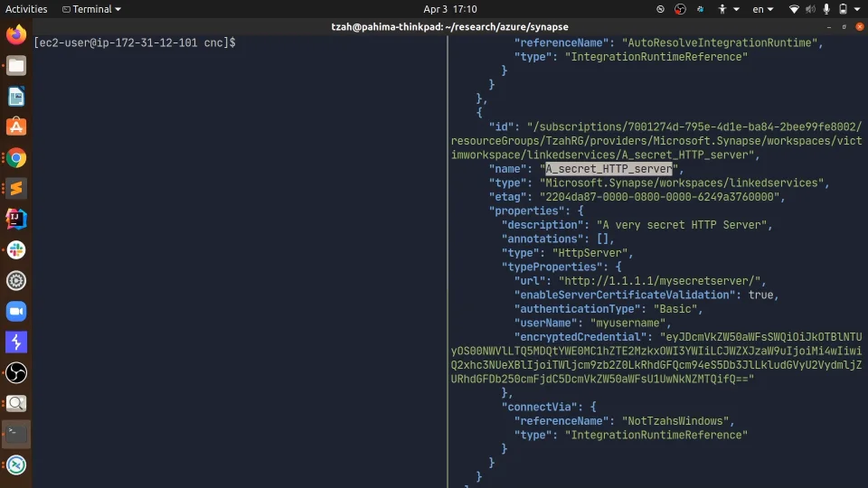Open the magnifying-glass viewer dock icon
Image resolution: width=868 pixels, height=488 pixels.
[x=16, y=403]
